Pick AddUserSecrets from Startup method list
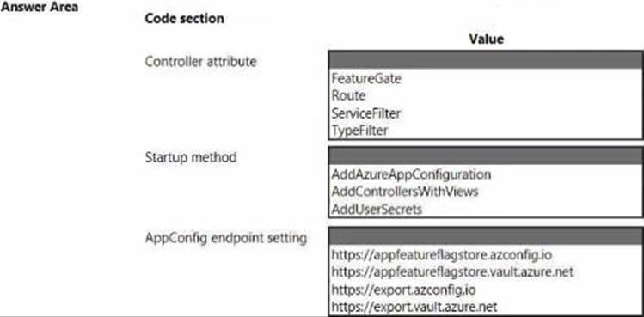644x317 pixels. [377, 210]
